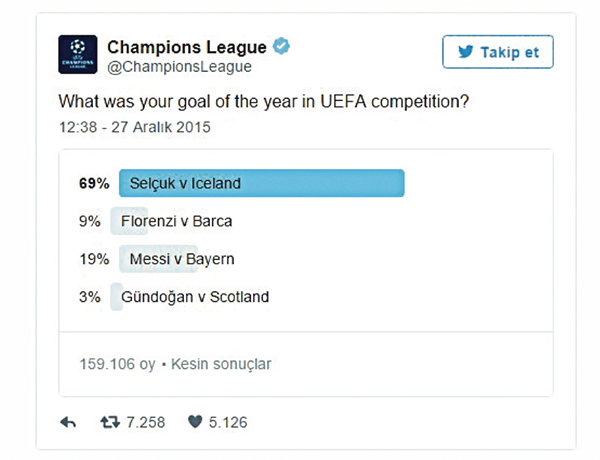This screenshot has height=460, width=600.
Task: Open the tweet timestamp 12:38 - 27 Aralık 2015
Action: [x=135, y=127]
